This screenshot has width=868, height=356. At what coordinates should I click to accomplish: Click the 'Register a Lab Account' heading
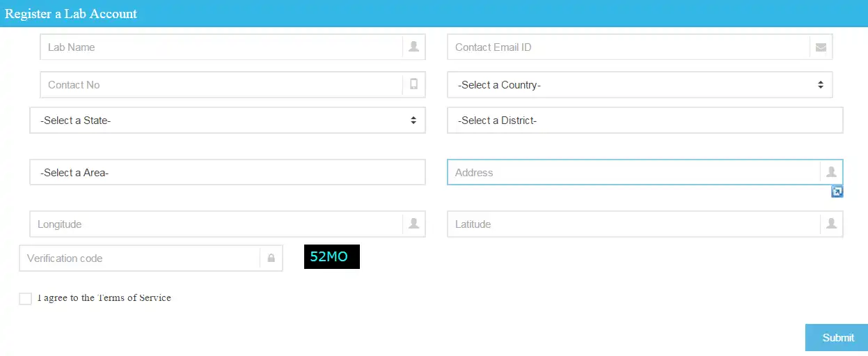coord(71,14)
